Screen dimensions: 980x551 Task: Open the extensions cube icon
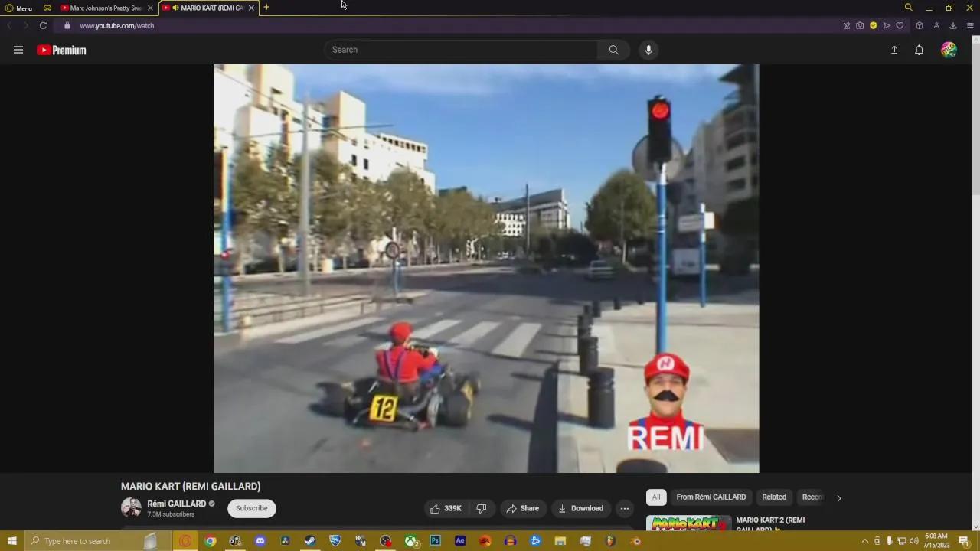click(920, 25)
